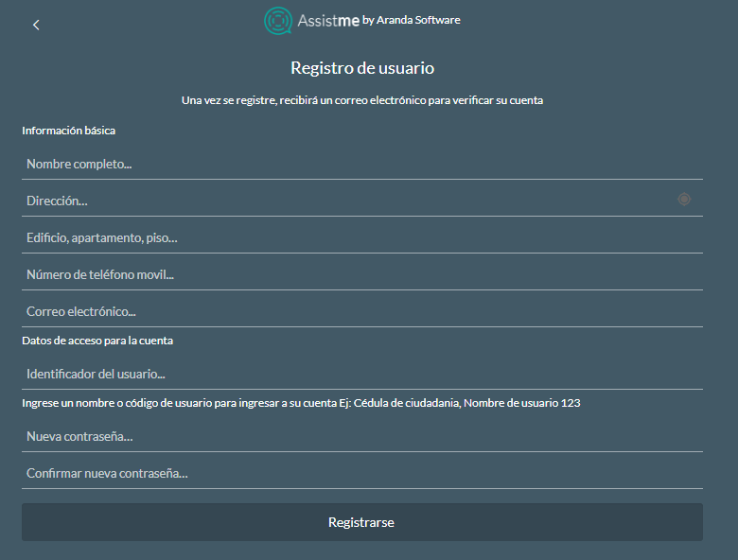Focus the Nombre completo field

[x=362, y=164]
